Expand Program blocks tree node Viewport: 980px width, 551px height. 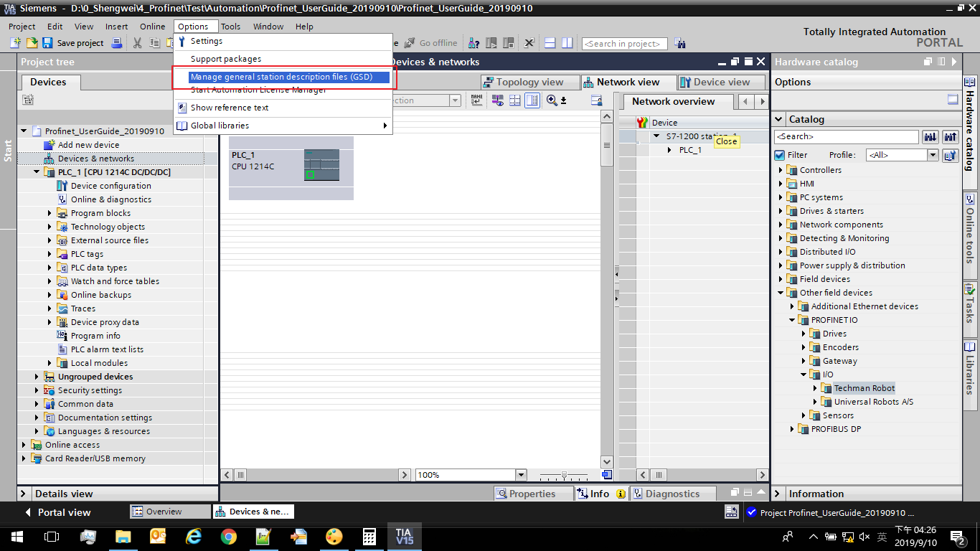(x=50, y=213)
